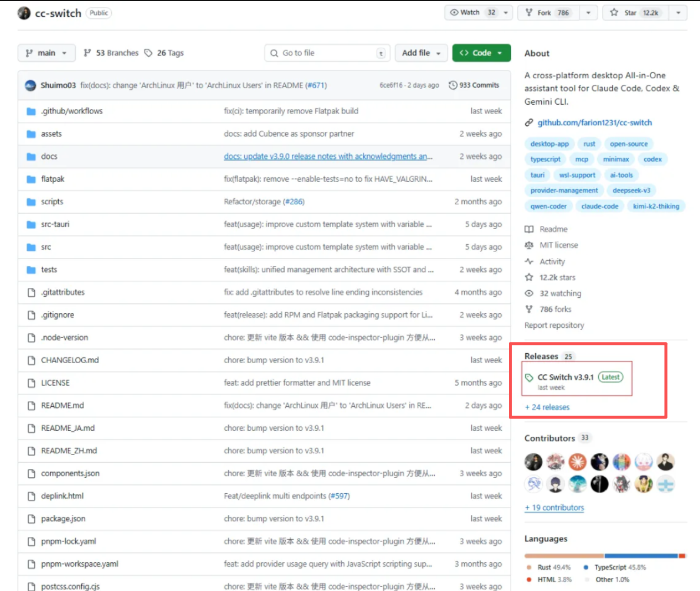Select the rust topic tag
The width and height of the screenshot is (700, 591).
[589, 144]
